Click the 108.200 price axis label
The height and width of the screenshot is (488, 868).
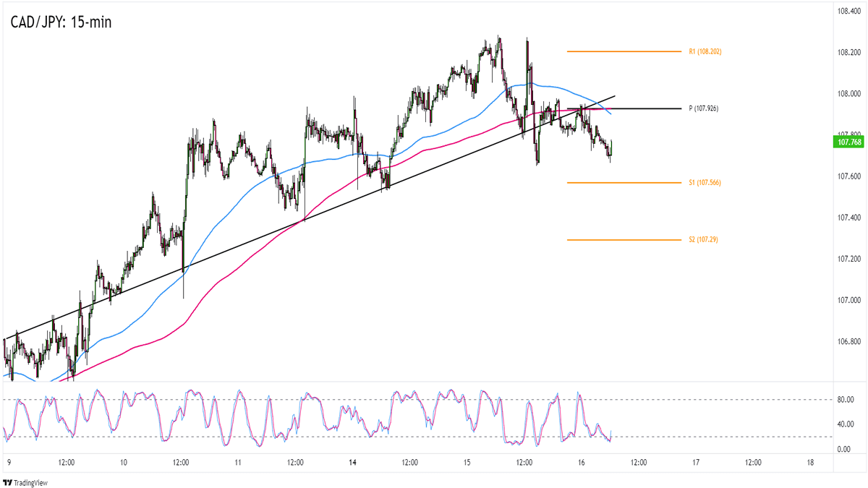pos(848,53)
